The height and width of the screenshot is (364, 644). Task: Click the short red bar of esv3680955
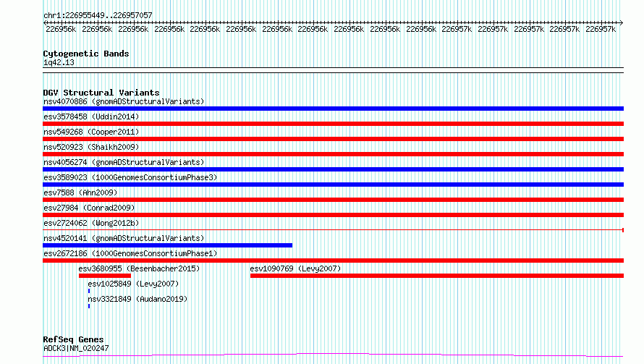click(105, 276)
